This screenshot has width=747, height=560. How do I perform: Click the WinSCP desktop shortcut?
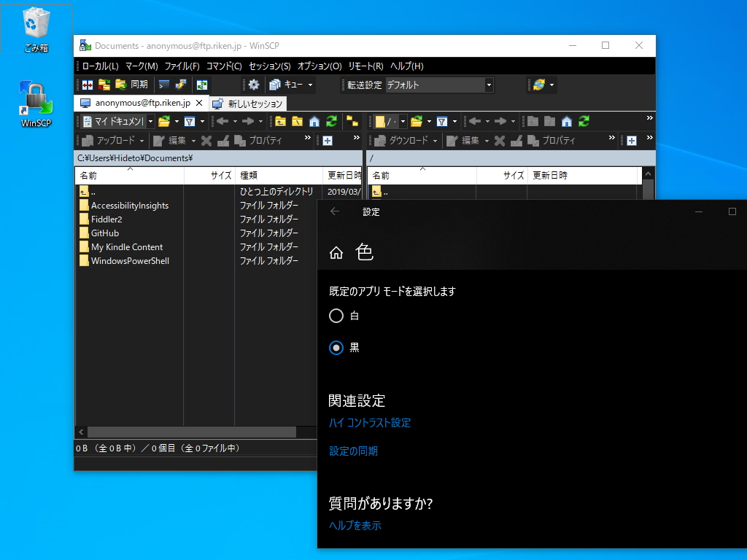click(36, 98)
